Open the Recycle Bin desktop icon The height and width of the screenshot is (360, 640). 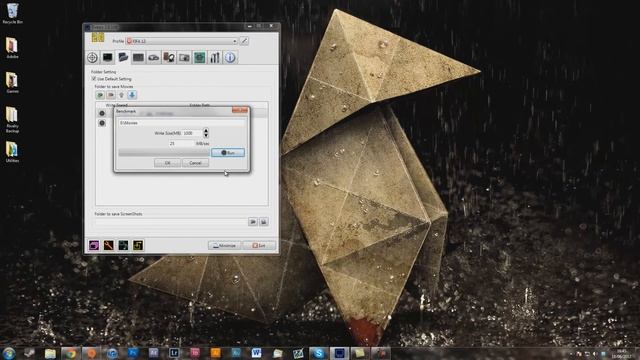tap(12, 13)
